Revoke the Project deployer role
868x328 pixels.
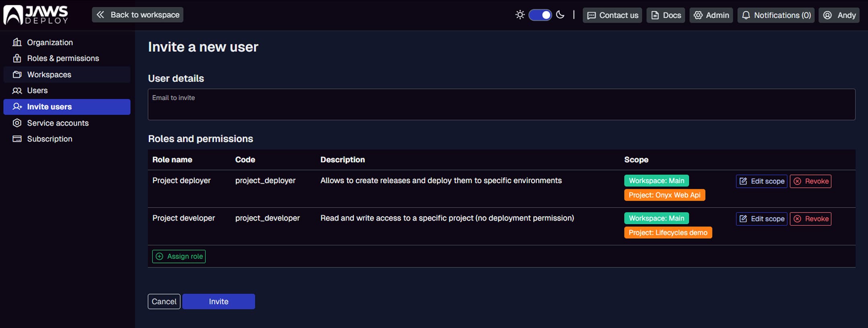[811, 181]
